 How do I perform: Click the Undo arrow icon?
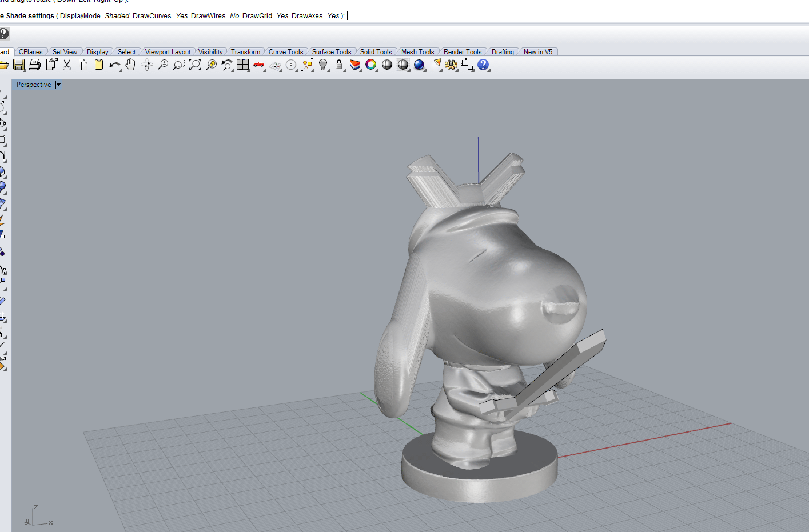tap(115, 65)
